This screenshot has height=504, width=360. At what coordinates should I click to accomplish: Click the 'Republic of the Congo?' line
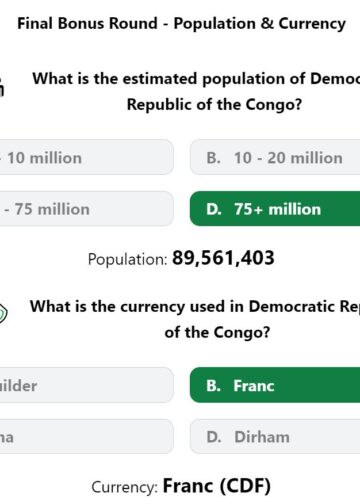214,105
